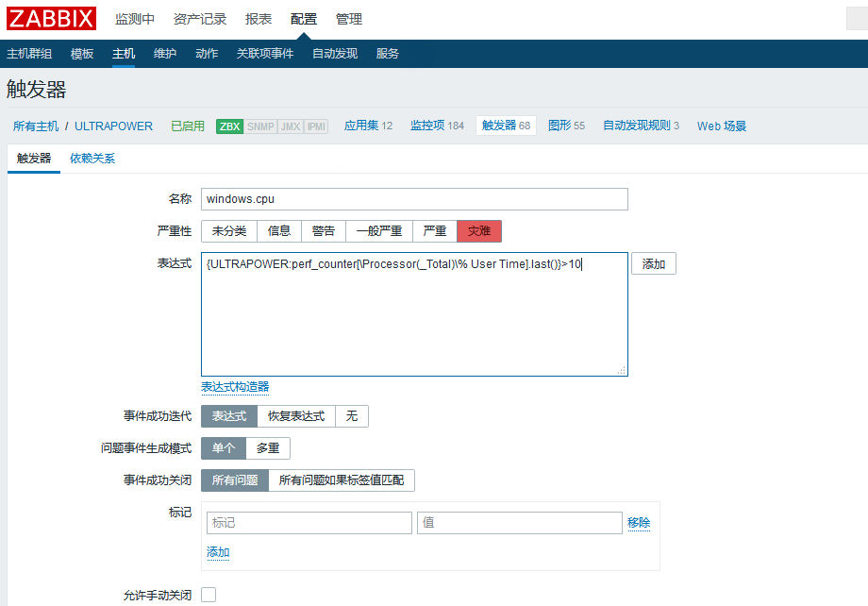Open the 监测中 top menu
The height and width of the screenshot is (606, 868).
tap(135, 20)
